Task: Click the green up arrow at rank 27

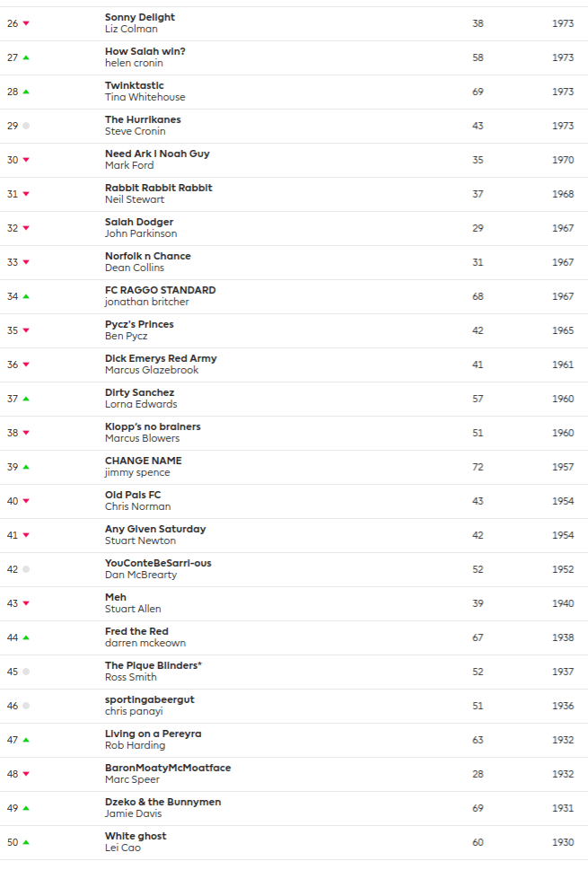Action: pyautogui.click(x=26, y=57)
